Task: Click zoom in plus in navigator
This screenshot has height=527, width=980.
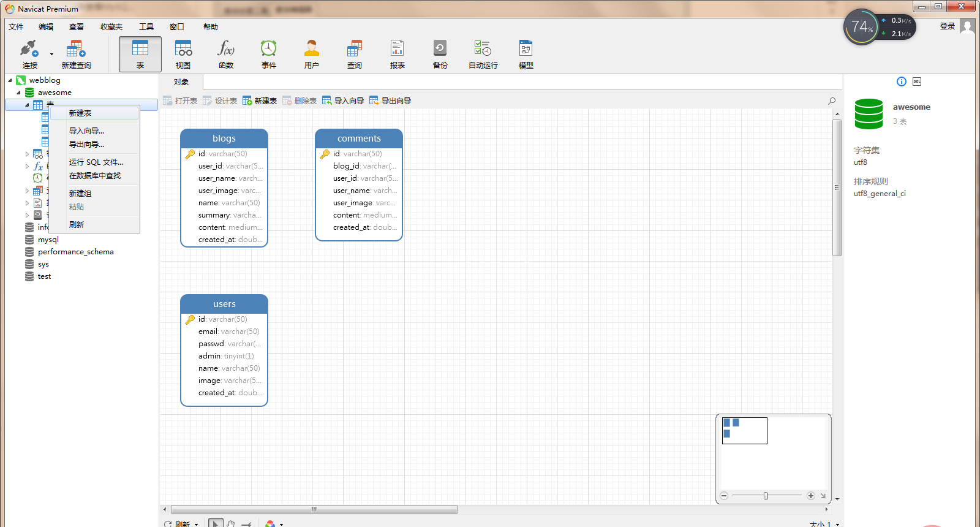Action: pos(811,496)
